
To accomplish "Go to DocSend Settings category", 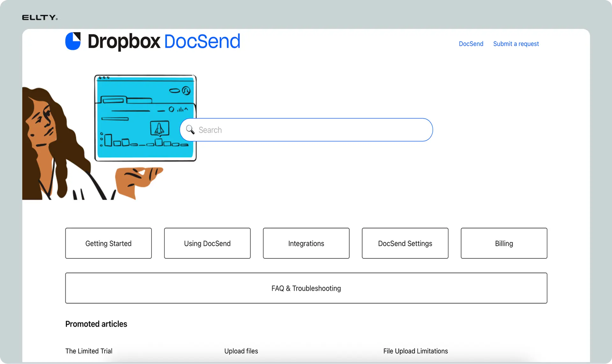I will tap(405, 243).
